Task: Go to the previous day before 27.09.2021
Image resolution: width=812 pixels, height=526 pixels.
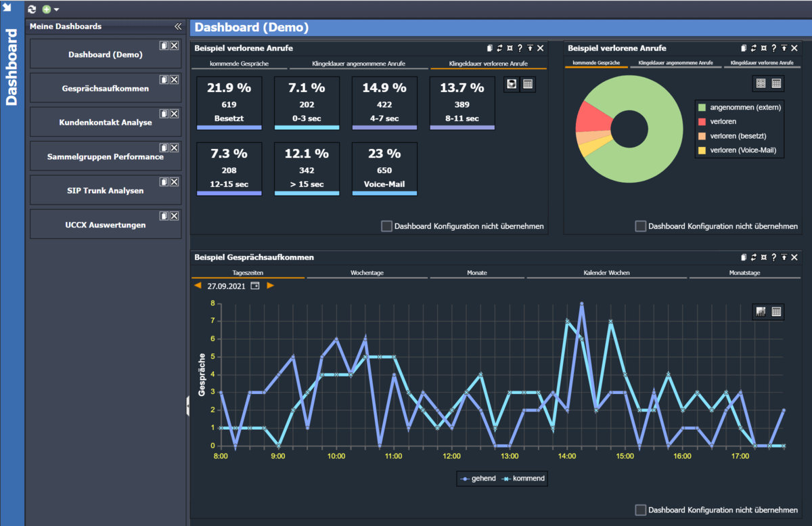Action: tap(198, 286)
